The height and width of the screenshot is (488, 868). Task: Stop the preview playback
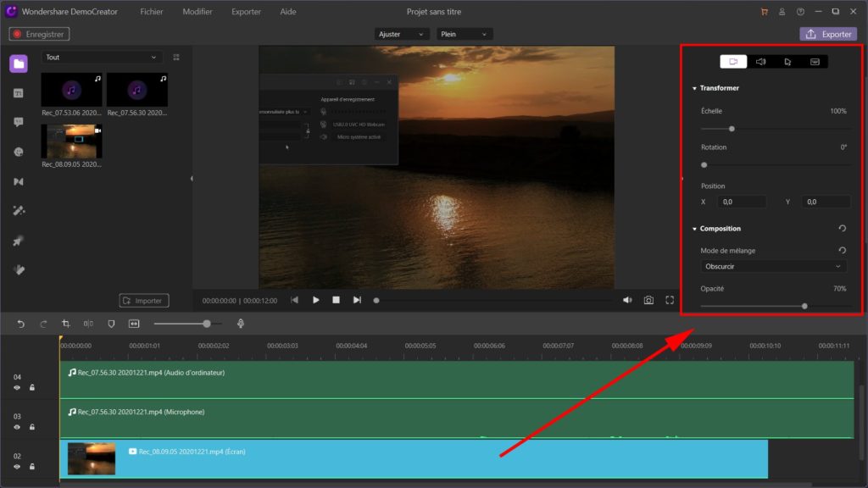tap(336, 300)
